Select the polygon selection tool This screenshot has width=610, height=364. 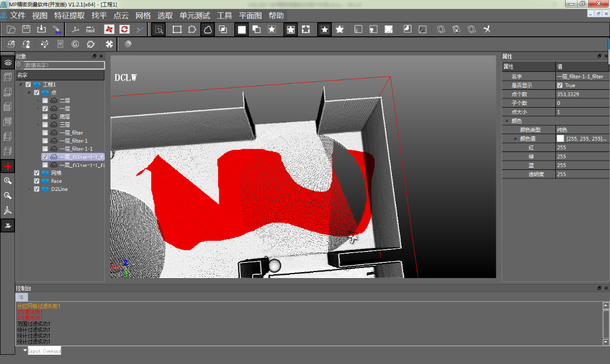coord(192,29)
